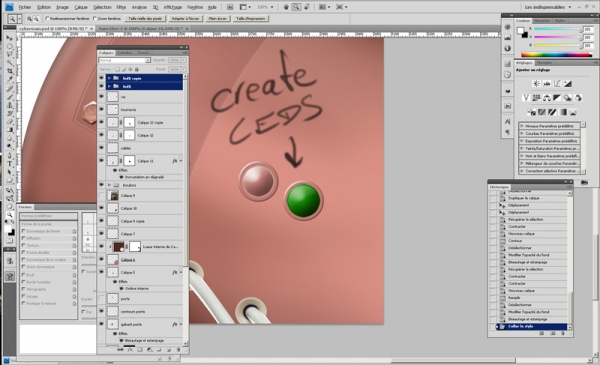Select the Eyedropper tool

[x=10, y=80]
